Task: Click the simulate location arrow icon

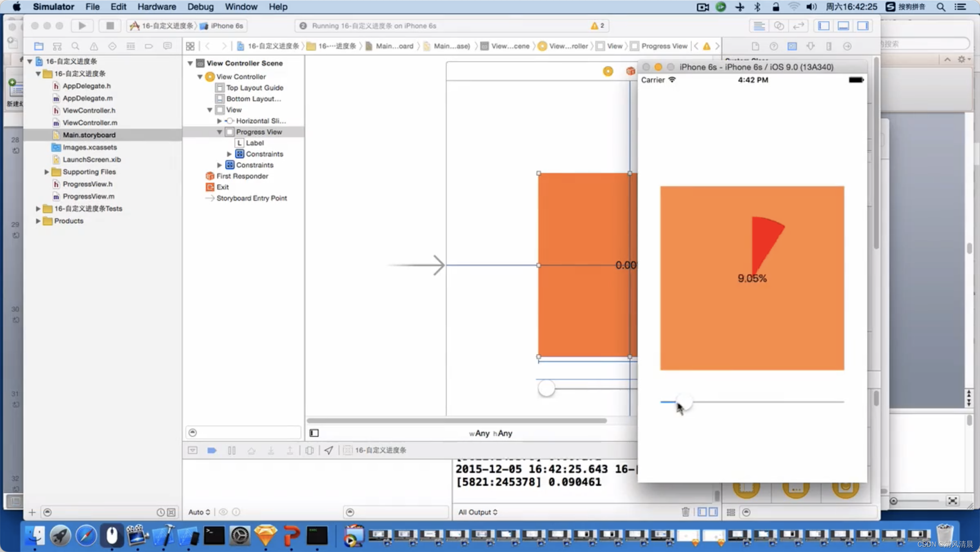Action: [329, 450]
